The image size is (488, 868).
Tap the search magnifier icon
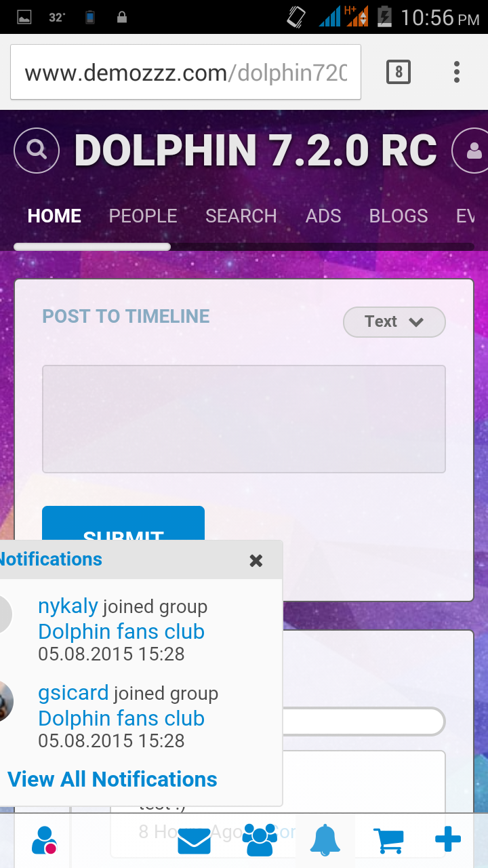[37, 150]
